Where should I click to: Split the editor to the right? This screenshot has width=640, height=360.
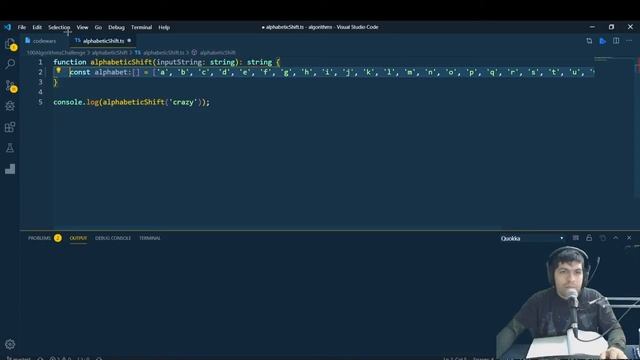click(x=616, y=41)
